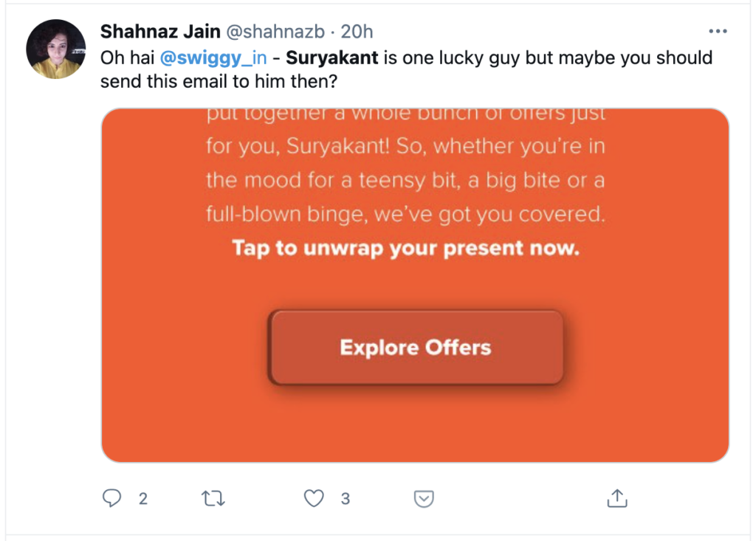Click the like count number 3
Viewport: 756px width, 541px height.
345,499
